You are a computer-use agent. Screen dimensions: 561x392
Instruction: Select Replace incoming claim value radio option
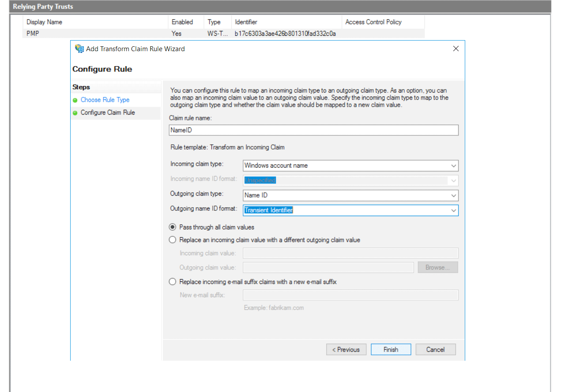click(x=173, y=240)
